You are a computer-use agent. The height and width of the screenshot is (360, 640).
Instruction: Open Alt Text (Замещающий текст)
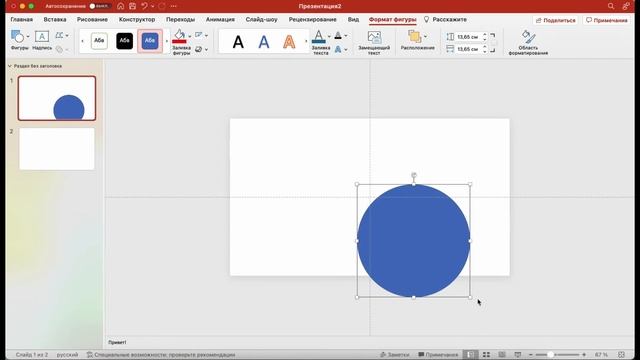point(374,42)
